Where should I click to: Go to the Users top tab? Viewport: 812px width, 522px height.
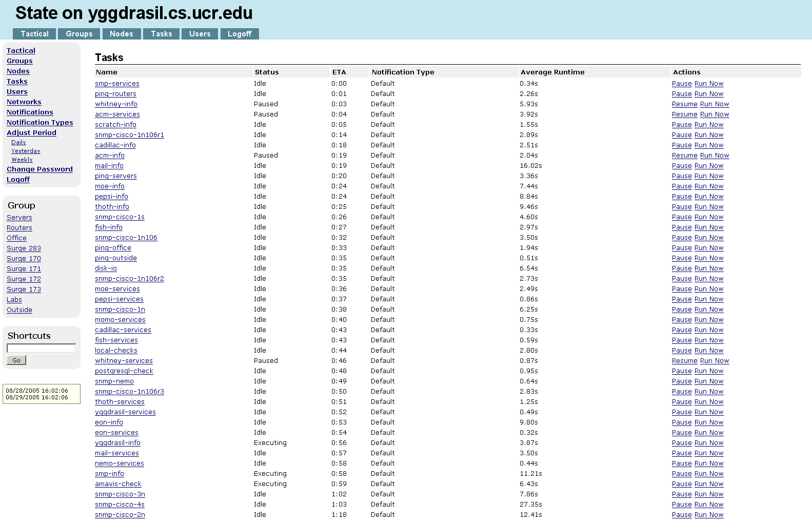click(200, 34)
